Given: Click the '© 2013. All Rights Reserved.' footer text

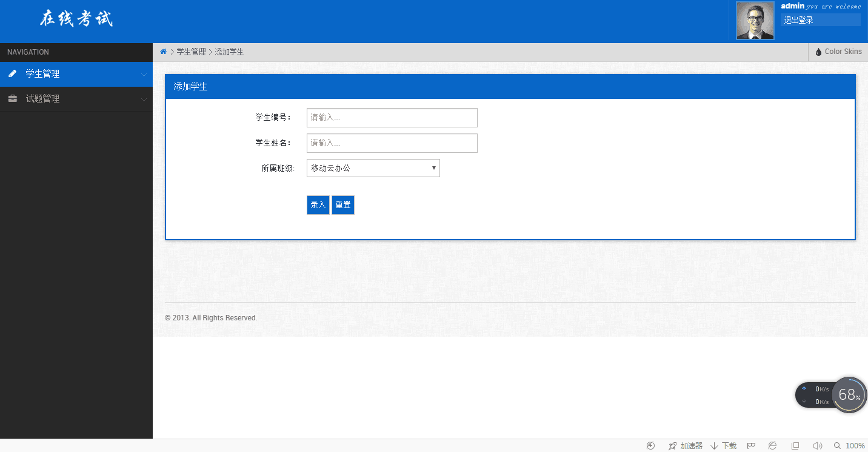Looking at the screenshot, I should pyautogui.click(x=211, y=318).
